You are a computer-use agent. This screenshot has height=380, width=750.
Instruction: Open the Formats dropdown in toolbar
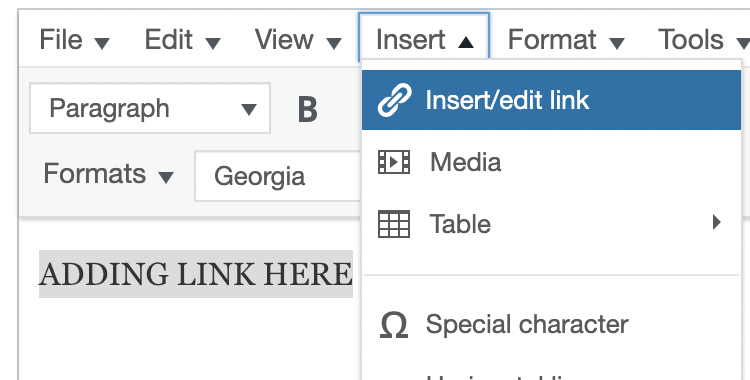(109, 174)
